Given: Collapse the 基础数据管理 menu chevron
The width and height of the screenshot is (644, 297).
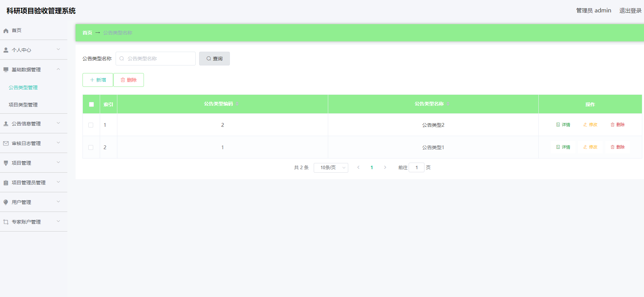Looking at the screenshot, I should point(58,69).
